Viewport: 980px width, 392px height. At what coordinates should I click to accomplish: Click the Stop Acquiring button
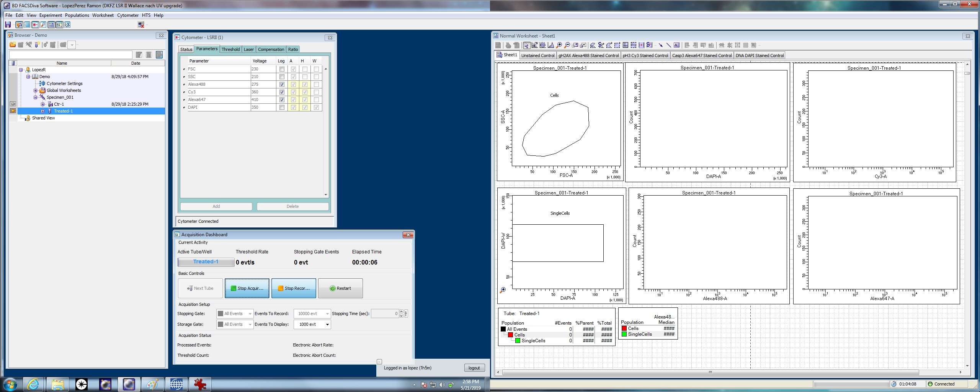247,288
